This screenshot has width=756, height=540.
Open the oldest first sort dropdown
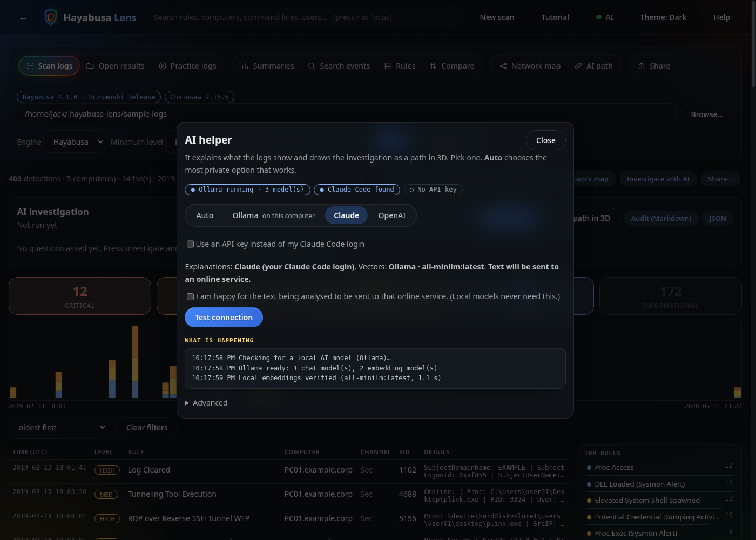(x=58, y=428)
